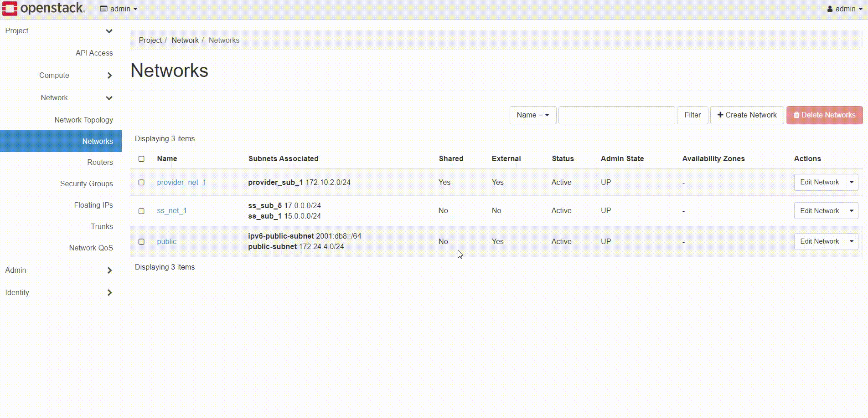Screen dimensions: 868x418
Task: Collapse the Project section chevron
Action: pyautogui.click(x=109, y=31)
